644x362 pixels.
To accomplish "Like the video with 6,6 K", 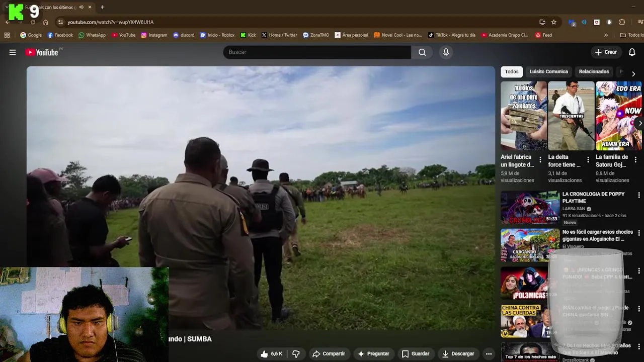I will pos(271,354).
